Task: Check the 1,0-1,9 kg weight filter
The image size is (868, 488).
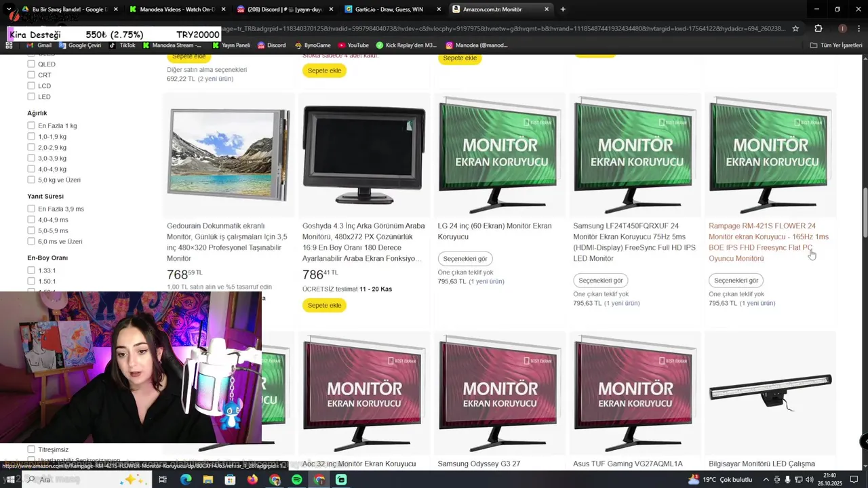Action: [31, 136]
